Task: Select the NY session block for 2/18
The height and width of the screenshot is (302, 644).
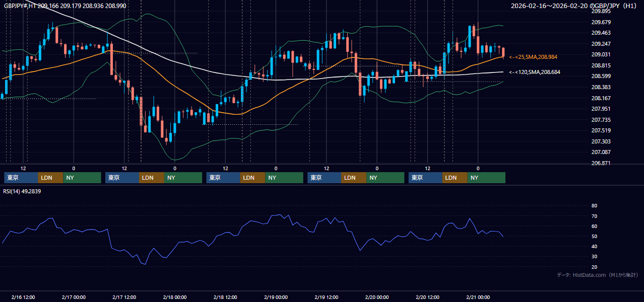Action: [284, 178]
